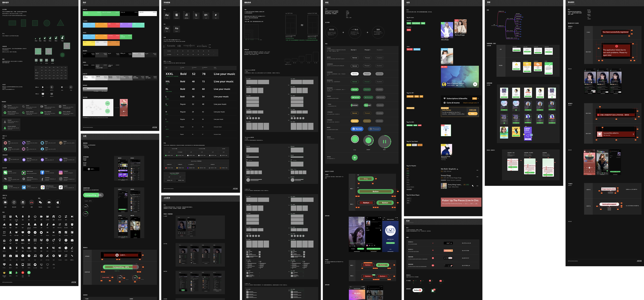Image resolution: width=644 pixels, height=300 pixels.
Task: Pause recording with the circular pause button
Action: coord(384,142)
